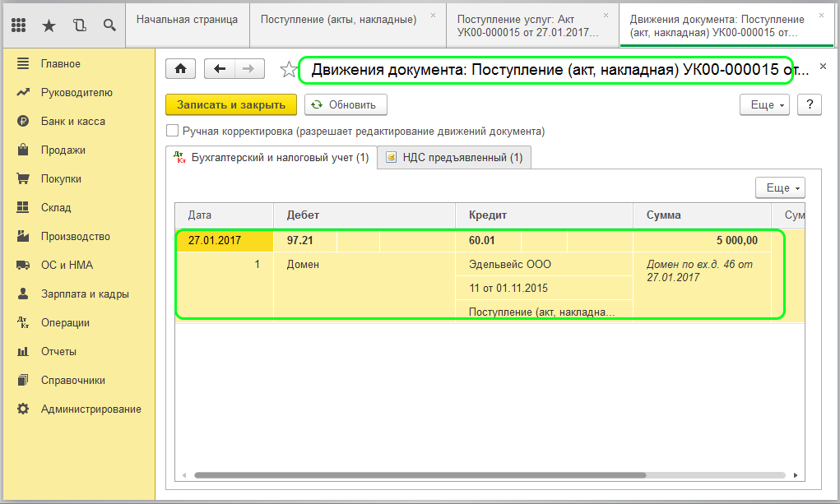Open the Зарплата и кадры section
The height and width of the screenshot is (504, 840).
point(85,294)
